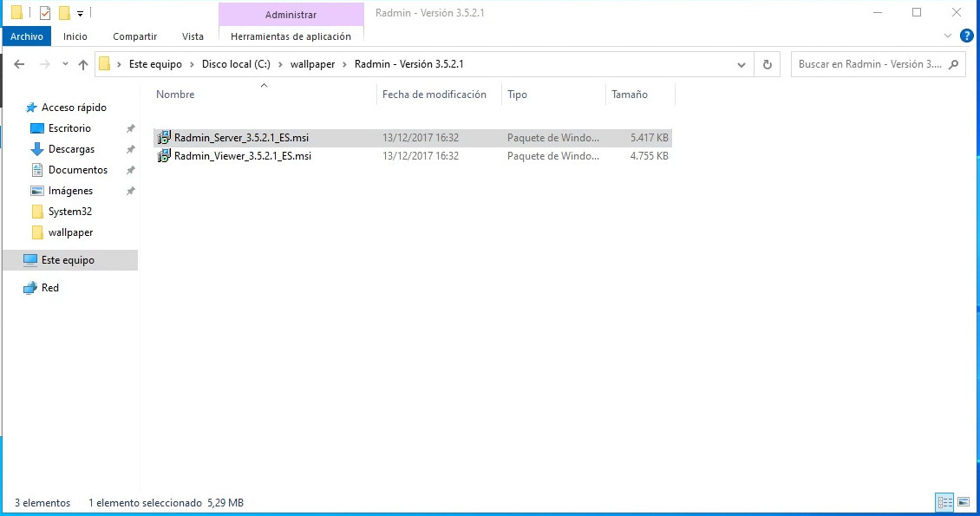The width and height of the screenshot is (980, 516).
Task: Click the Up arrow navigation icon
Action: [83, 64]
